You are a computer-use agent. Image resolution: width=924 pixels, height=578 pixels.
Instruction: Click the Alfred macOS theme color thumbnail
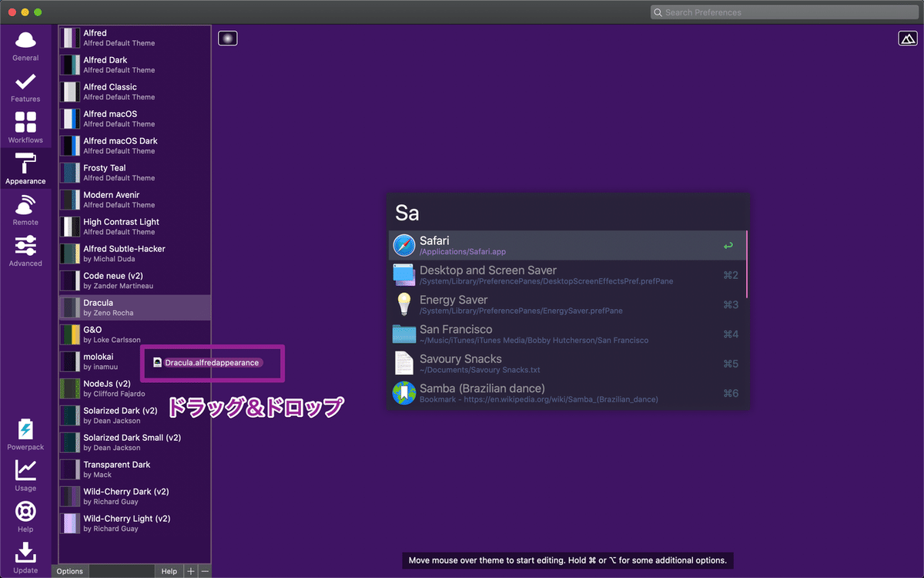click(x=70, y=119)
